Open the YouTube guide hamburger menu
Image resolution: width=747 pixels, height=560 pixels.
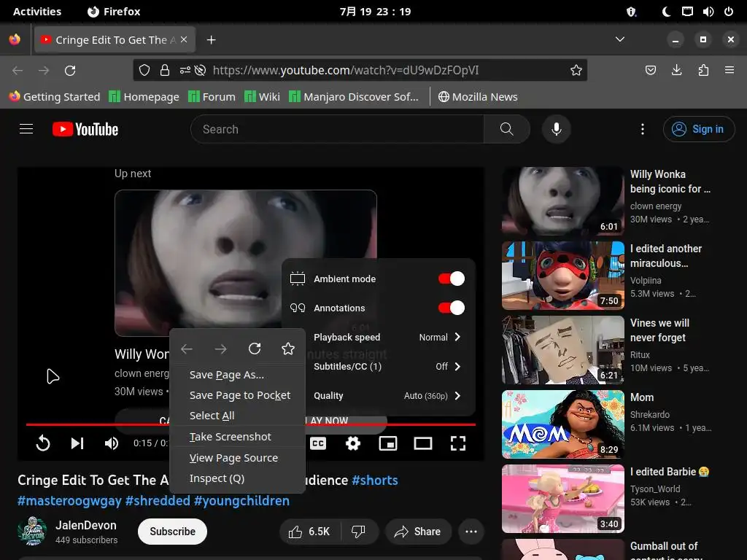tap(26, 129)
